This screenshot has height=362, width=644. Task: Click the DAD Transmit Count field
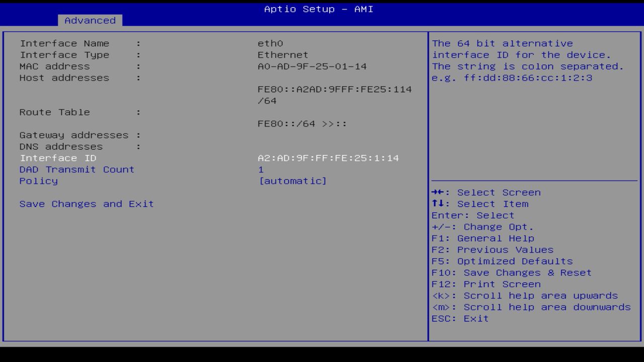(76, 169)
